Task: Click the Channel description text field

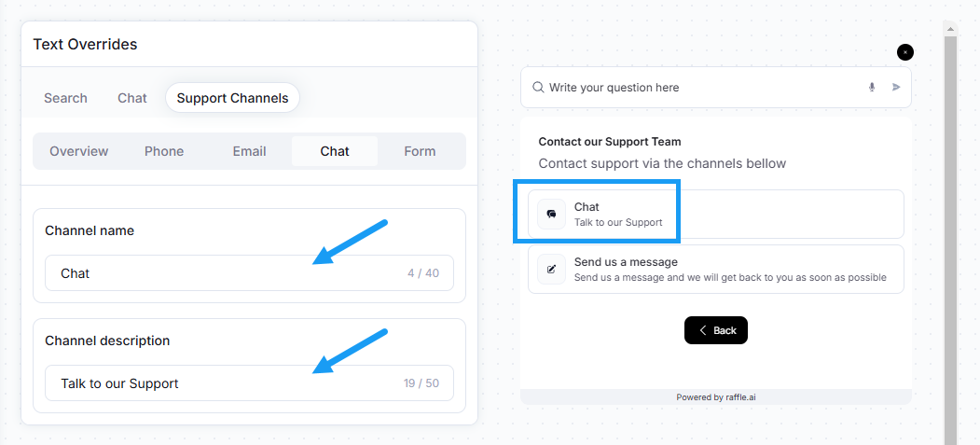Action: (x=249, y=383)
